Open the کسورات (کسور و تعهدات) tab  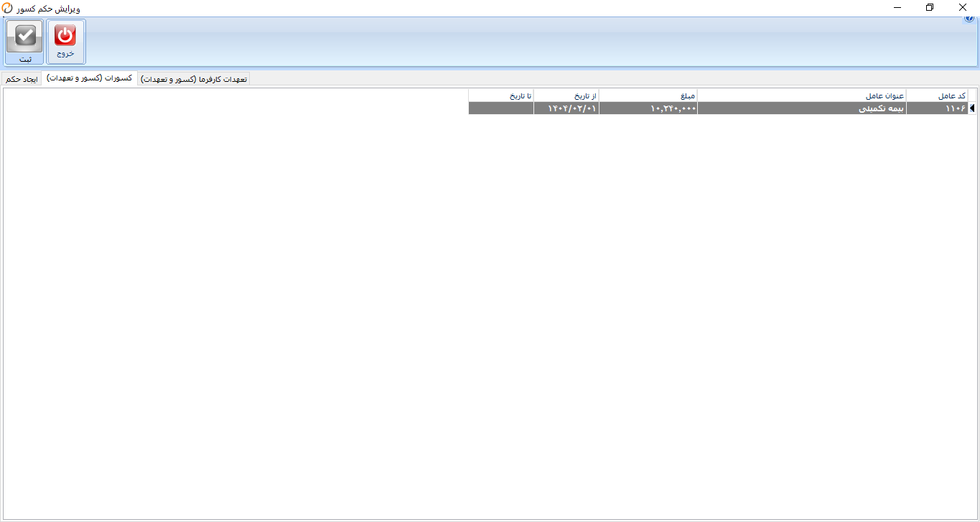(x=89, y=78)
